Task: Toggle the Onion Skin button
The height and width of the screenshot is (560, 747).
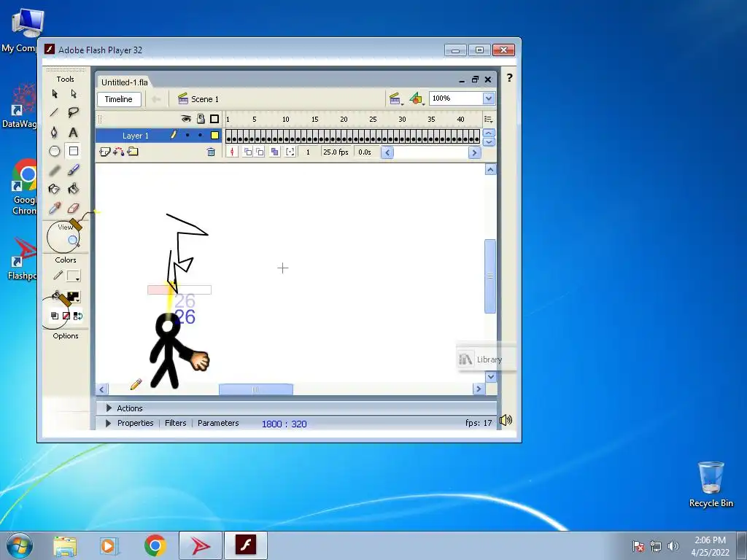Action: (x=248, y=152)
